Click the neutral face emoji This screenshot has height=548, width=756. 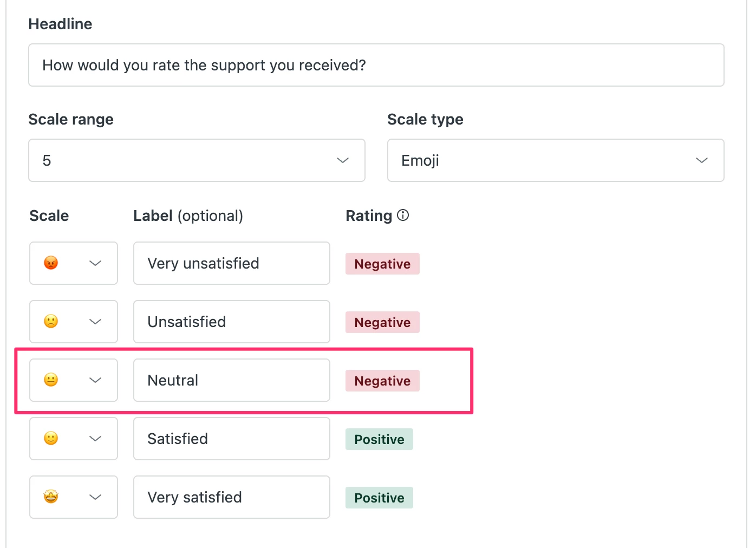coord(51,380)
